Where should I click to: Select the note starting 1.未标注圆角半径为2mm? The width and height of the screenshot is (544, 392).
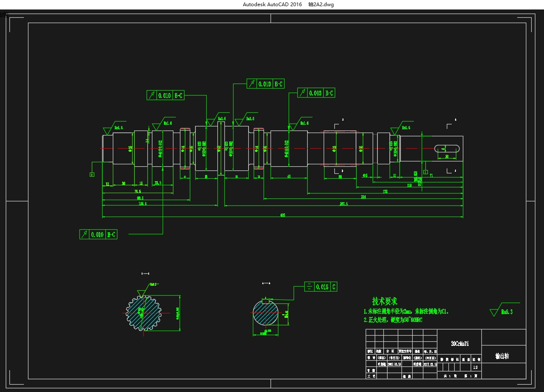click(x=406, y=312)
